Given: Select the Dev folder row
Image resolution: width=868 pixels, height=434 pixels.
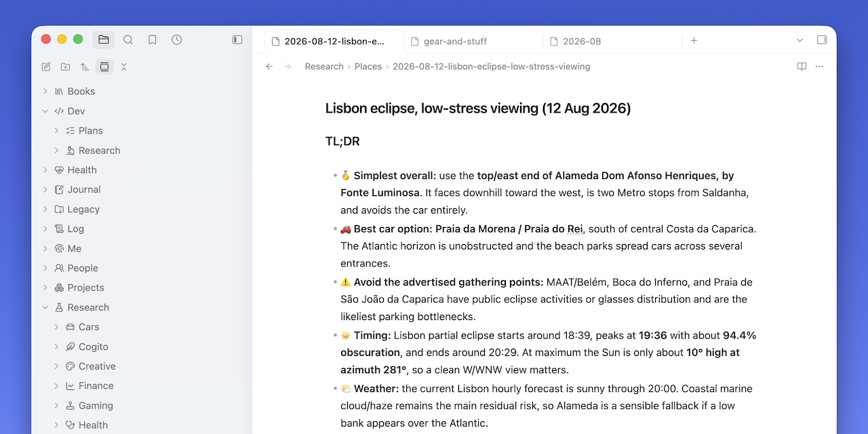Looking at the screenshot, I should tap(141, 111).
